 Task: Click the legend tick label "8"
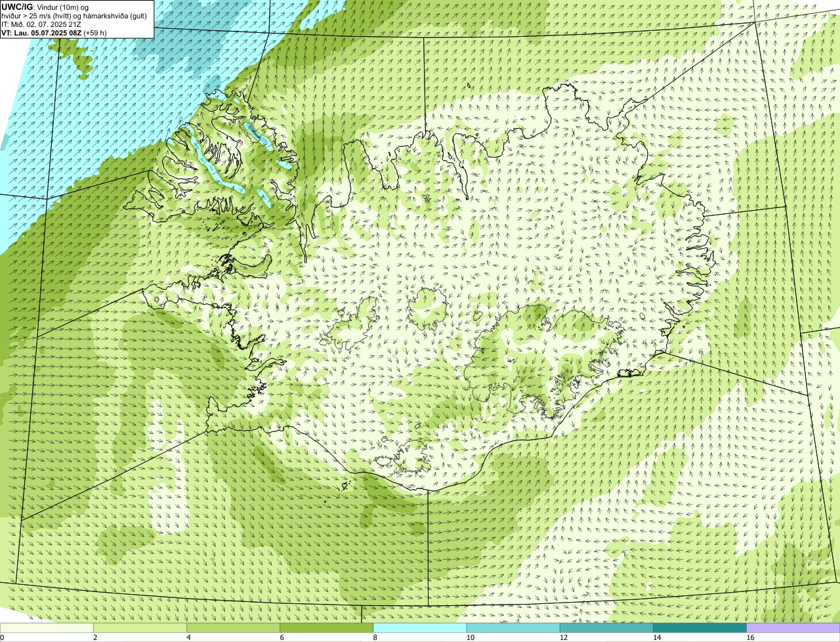375,637
